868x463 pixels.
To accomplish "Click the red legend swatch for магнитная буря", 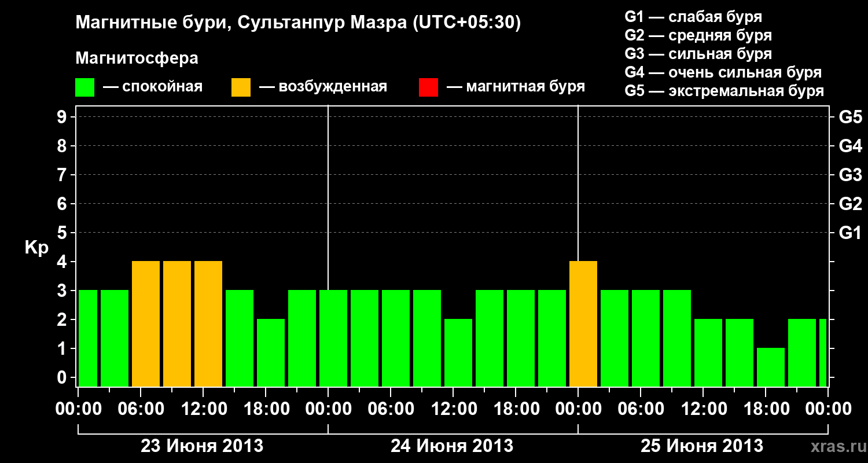I will 429,87.
